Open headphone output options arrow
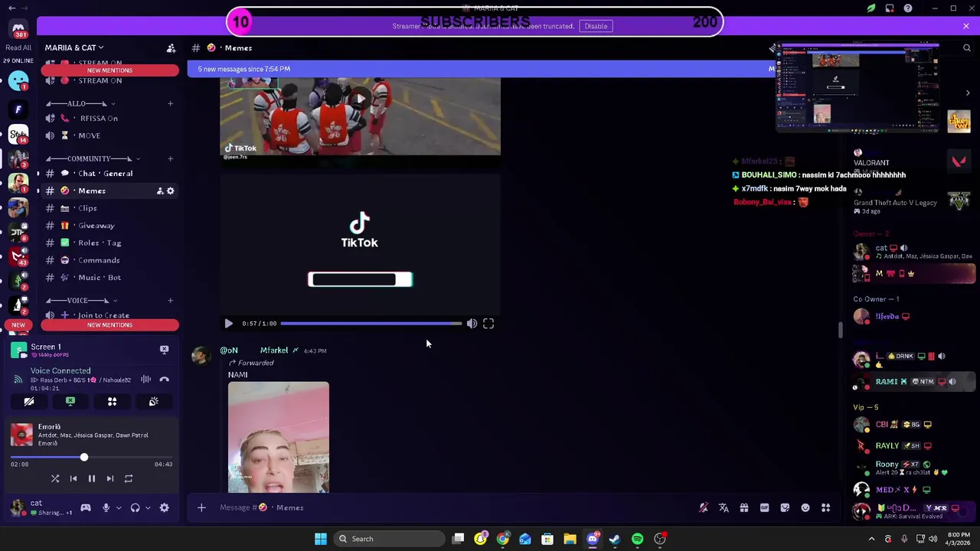 148,507
